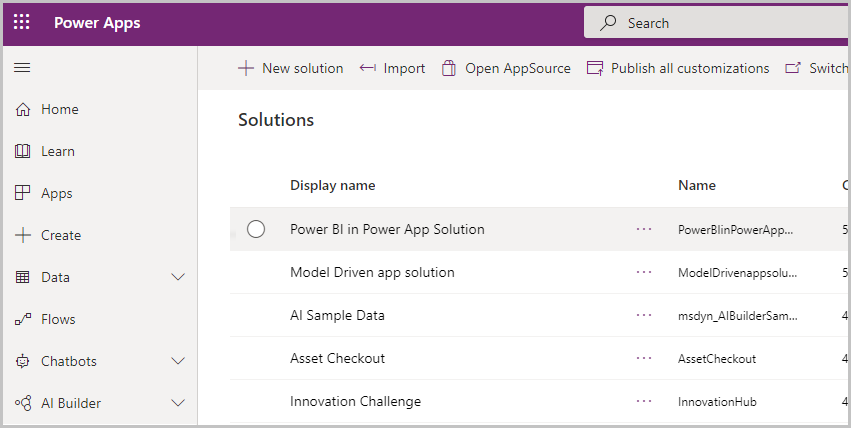Select the Power BI in Power App Solution radio
The image size is (851, 428).
(256, 229)
